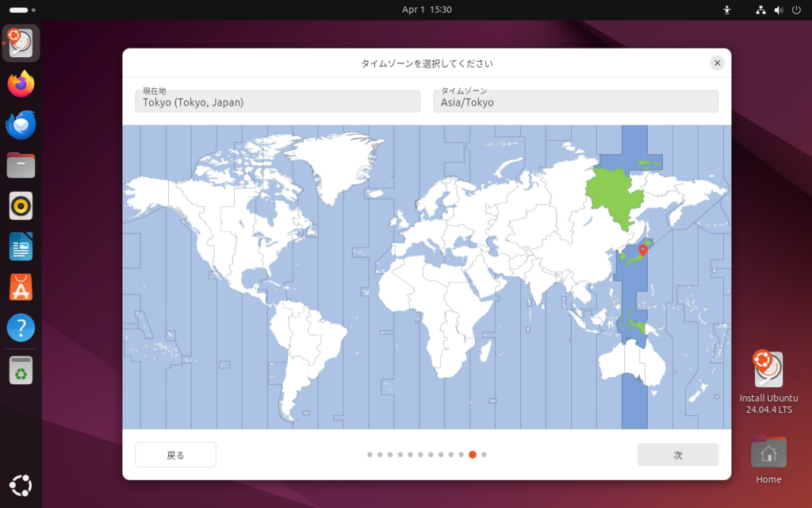812x508 pixels.
Task: Open the Ubuntu App Center
Action: 21,287
